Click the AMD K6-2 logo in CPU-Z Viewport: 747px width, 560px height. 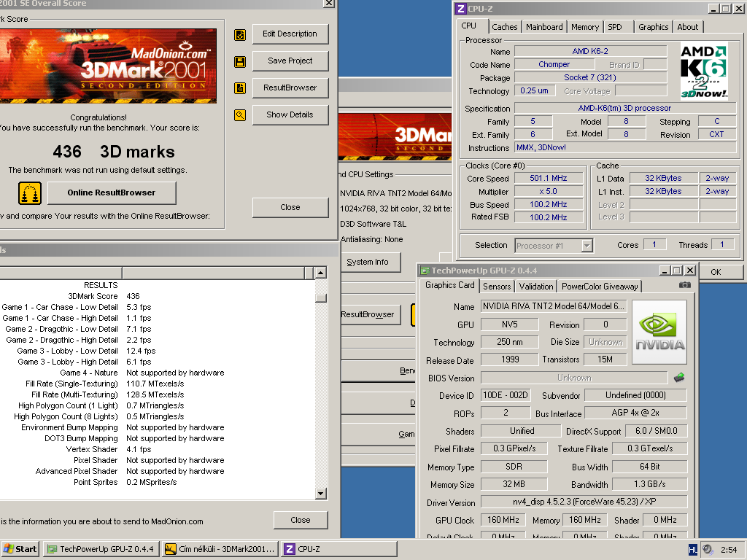[704, 71]
